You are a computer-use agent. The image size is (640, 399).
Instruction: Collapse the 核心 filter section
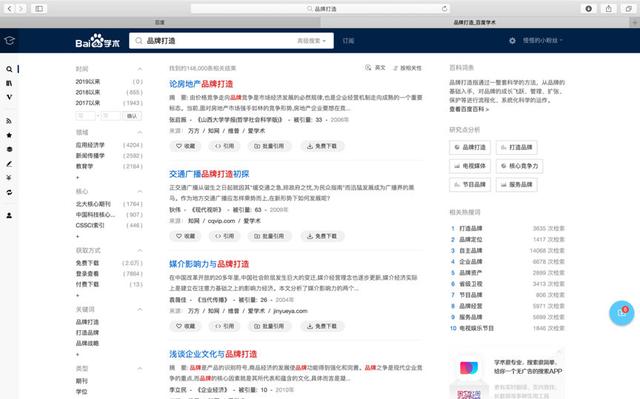pos(140,191)
